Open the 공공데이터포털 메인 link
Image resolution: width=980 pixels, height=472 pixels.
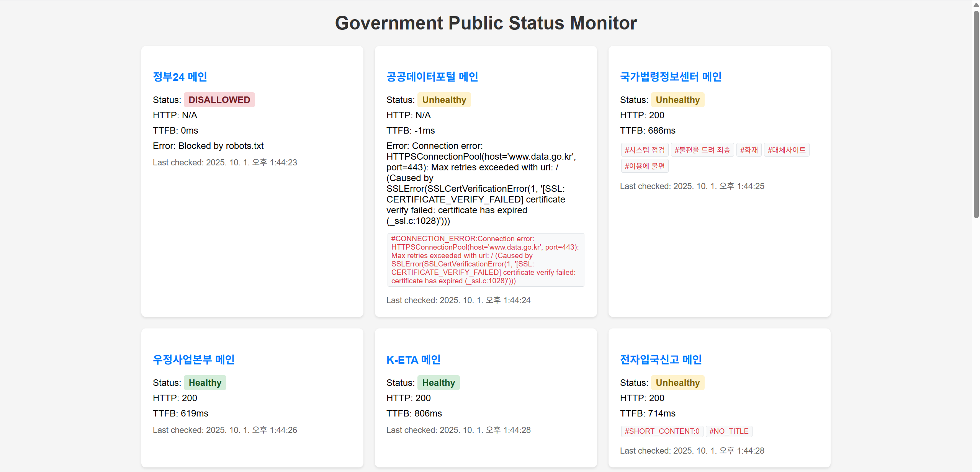coord(432,77)
